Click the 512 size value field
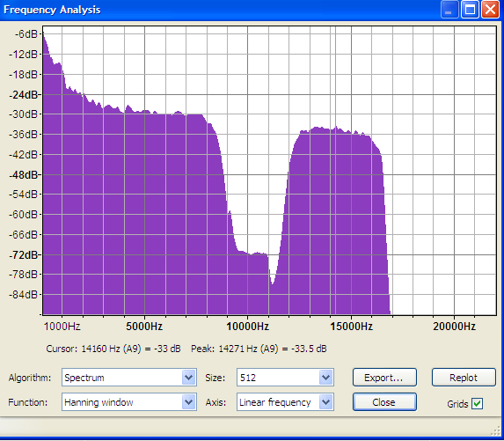The height and width of the screenshot is (441, 504). pyautogui.click(x=278, y=378)
